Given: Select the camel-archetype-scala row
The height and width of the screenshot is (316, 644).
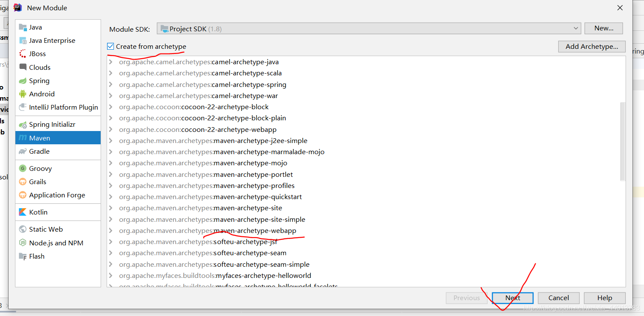Looking at the screenshot, I should pos(366,73).
